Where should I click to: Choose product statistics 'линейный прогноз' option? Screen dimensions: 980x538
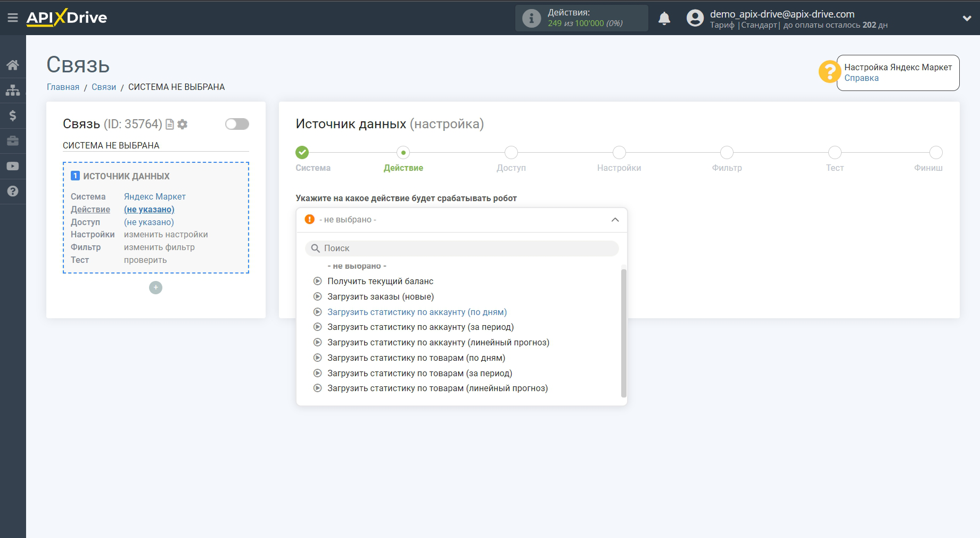click(438, 388)
